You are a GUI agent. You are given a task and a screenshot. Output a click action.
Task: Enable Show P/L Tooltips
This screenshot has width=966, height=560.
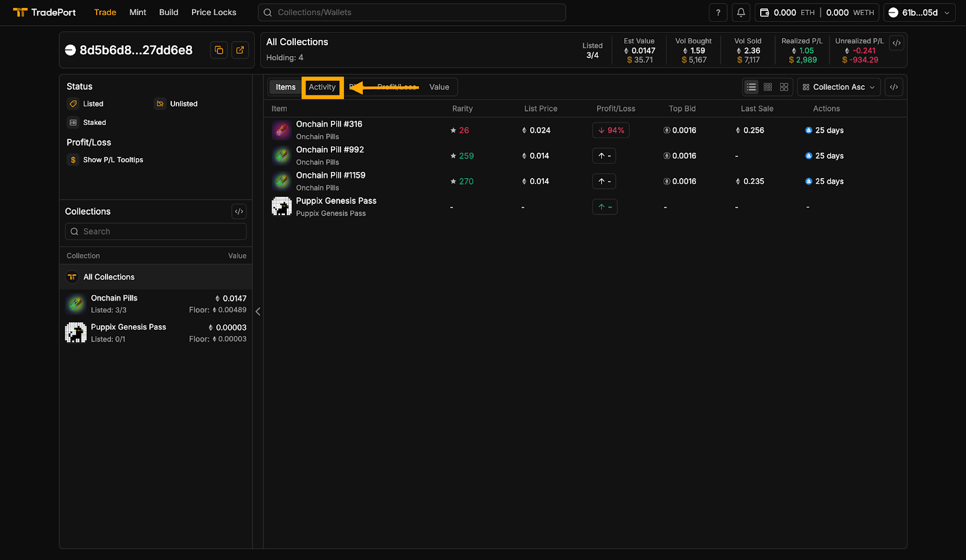click(105, 160)
